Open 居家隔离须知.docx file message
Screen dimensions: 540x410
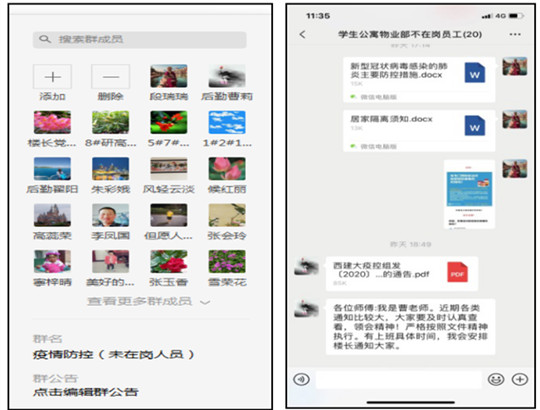tap(419, 131)
